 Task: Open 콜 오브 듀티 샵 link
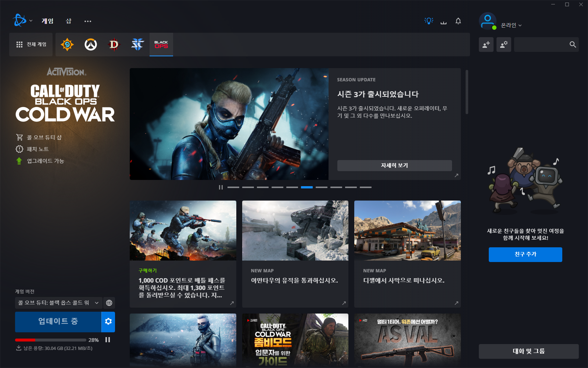click(x=44, y=137)
